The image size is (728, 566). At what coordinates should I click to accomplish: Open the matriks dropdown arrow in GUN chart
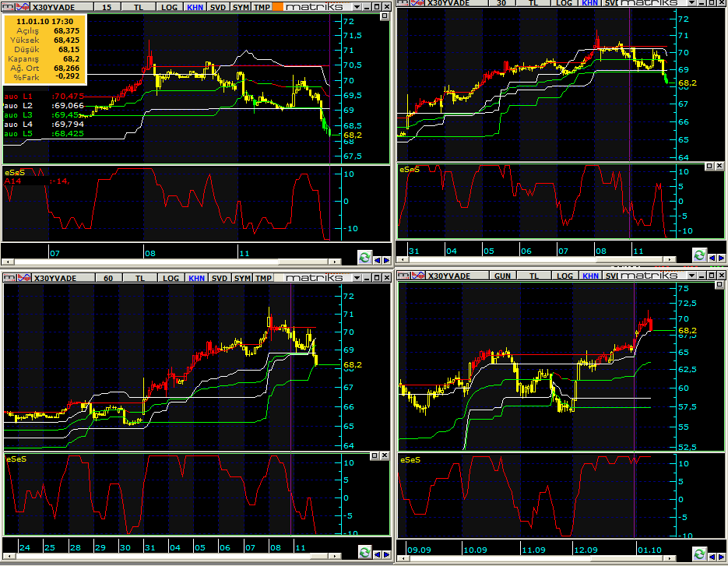click(691, 276)
